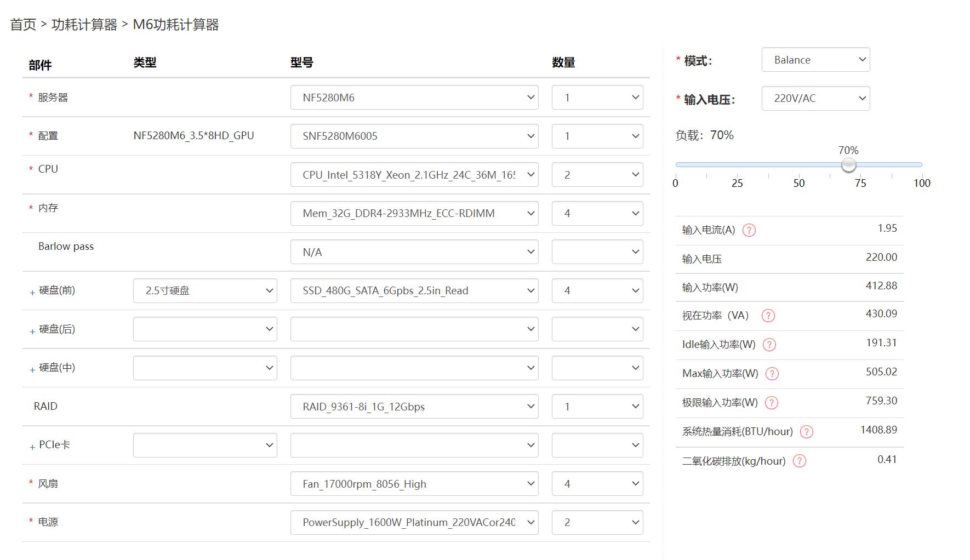Click help icon beside 视在功率 (VA)
The width and height of the screenshot is (970, 560).
point(768,316)
